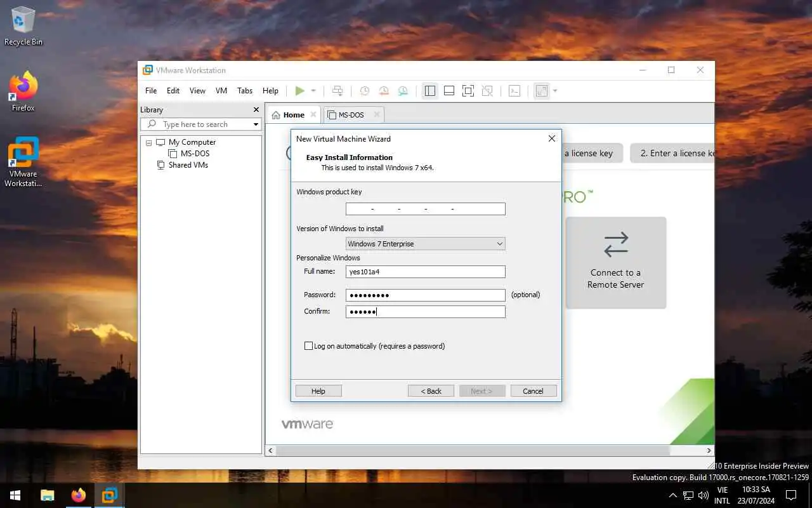Collapse the My Computer tree node

pyautogui.click(x=148, y=143)
